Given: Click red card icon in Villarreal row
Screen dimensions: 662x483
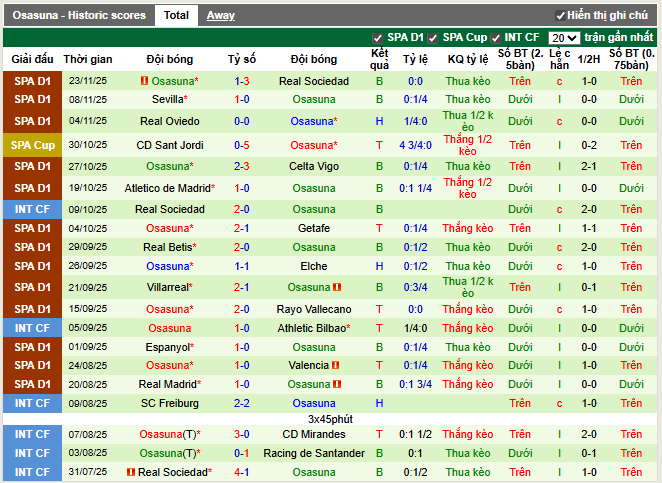Looking at the screenshot, I should coord(337,287).
